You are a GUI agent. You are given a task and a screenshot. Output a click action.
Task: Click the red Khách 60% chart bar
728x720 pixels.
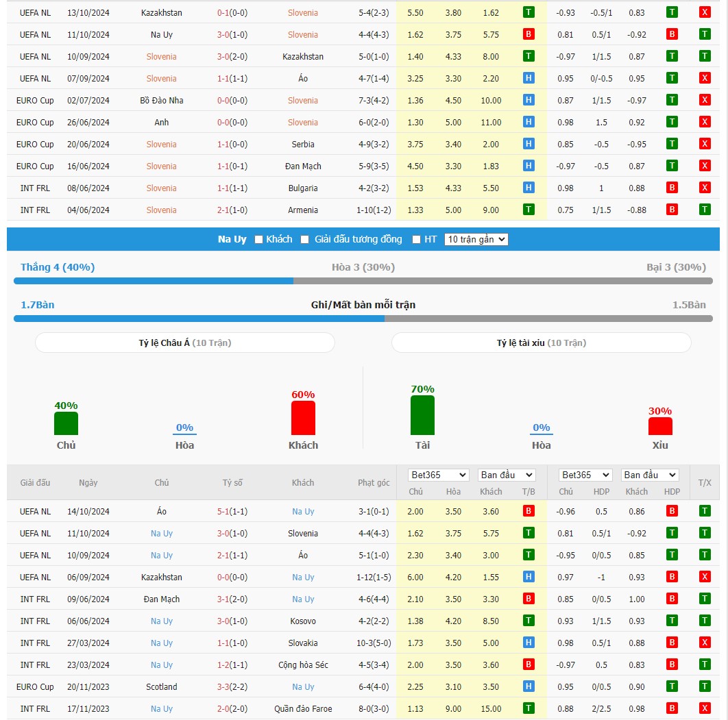[303, 418]
